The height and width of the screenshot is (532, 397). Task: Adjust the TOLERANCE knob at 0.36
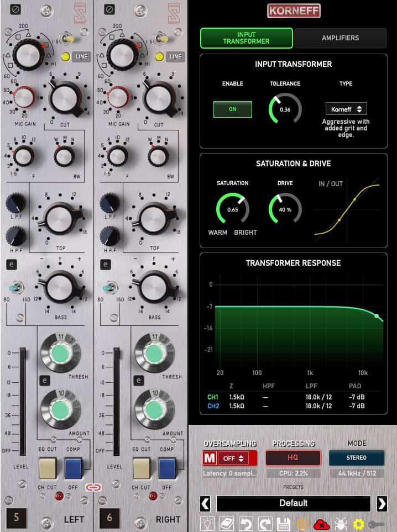(285, 109)
